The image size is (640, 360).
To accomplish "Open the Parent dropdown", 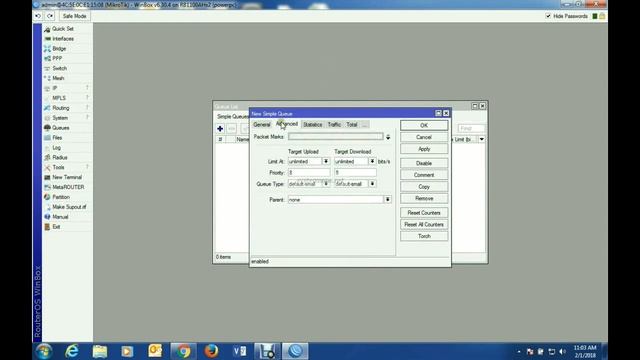I will (388, 200).
